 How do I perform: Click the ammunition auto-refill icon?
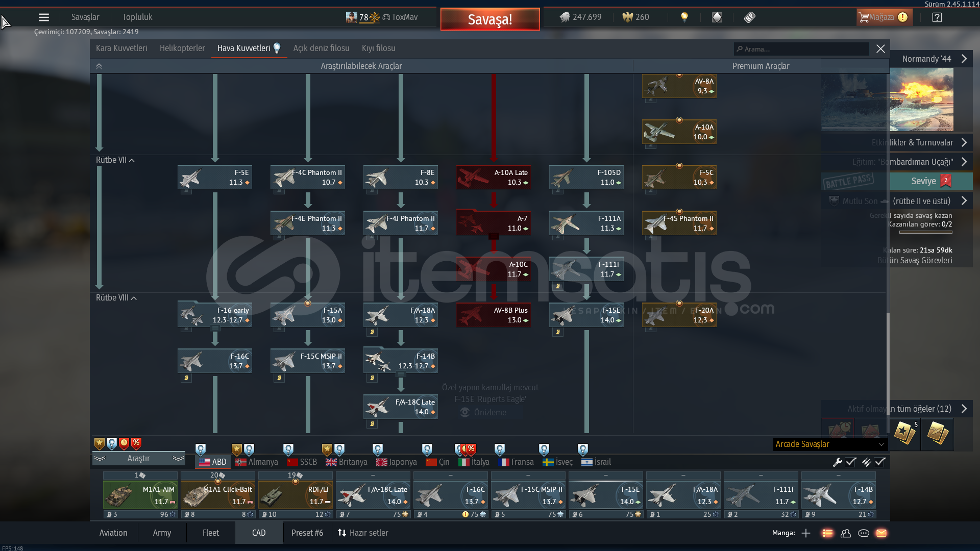click(x=867, y=462)
